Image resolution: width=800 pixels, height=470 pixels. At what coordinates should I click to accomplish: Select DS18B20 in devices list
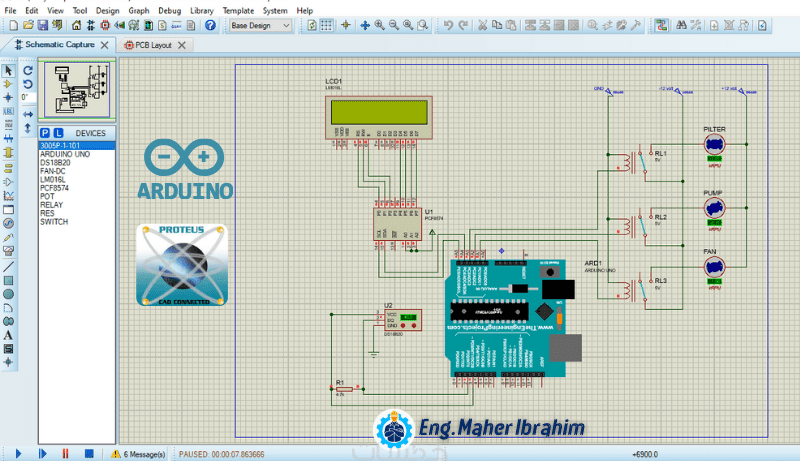(x=55, y=163)
